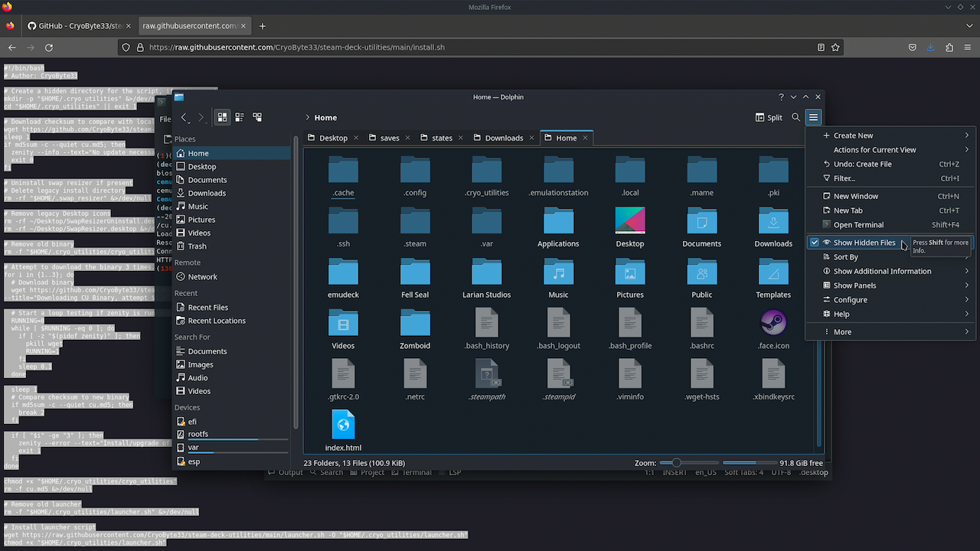Screen dimensions: 980x551
Task: Select the Templates folder icon
Action: [773, 272]
